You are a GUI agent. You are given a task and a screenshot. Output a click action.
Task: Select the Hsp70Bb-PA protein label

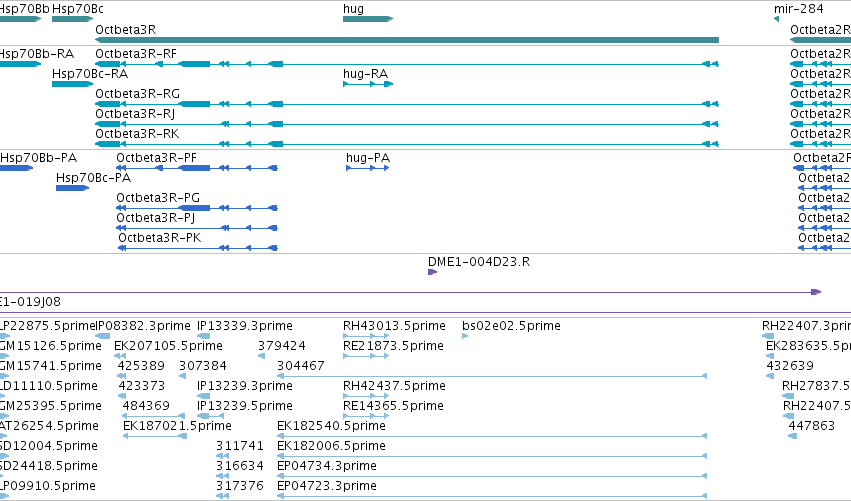(x=39, y=158)
